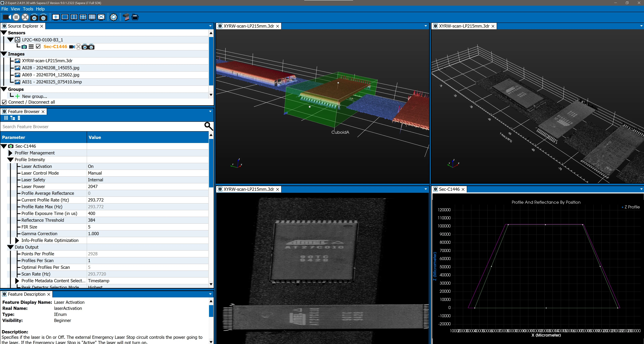Click in the Search Feature Browser field
Viewport: 644px width, 344px height.
(x=102, y=126)
